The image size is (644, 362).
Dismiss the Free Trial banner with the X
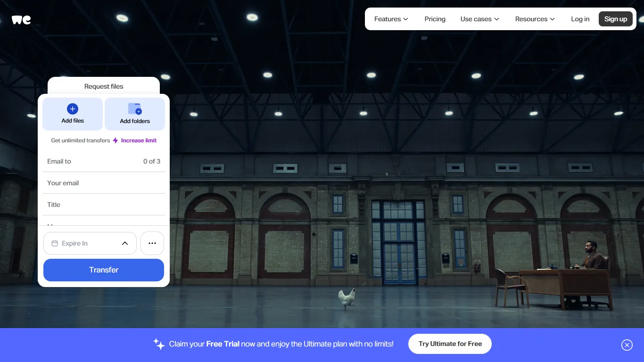coord(627,345)
